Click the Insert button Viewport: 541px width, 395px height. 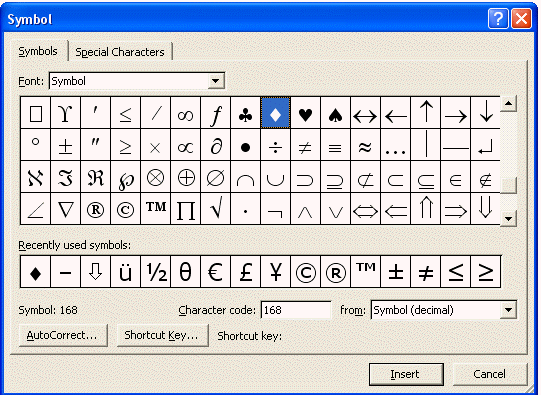406,374
